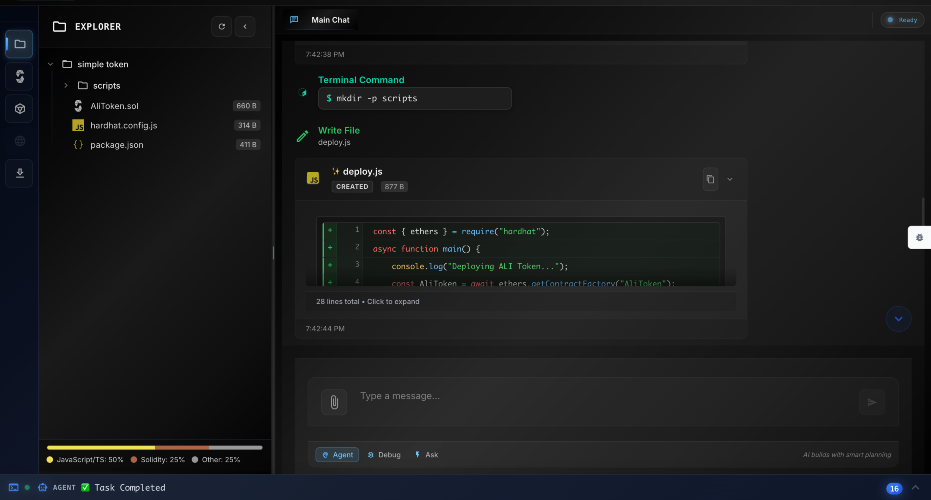931x500 pixels.
Task: Click the mkdir -p scripts command box
Action: 414,99
